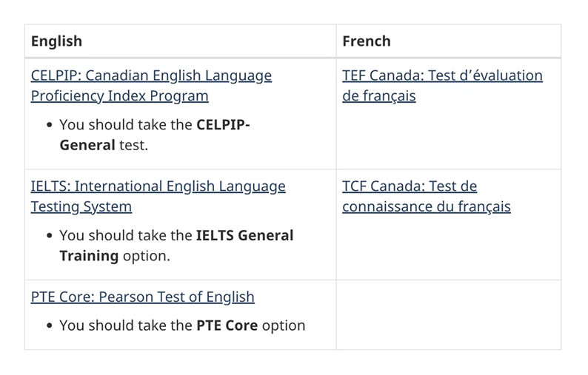Screen dimensions: 588x375
Task: Click the word "test." after CELPIP-General
Action: 134,145
